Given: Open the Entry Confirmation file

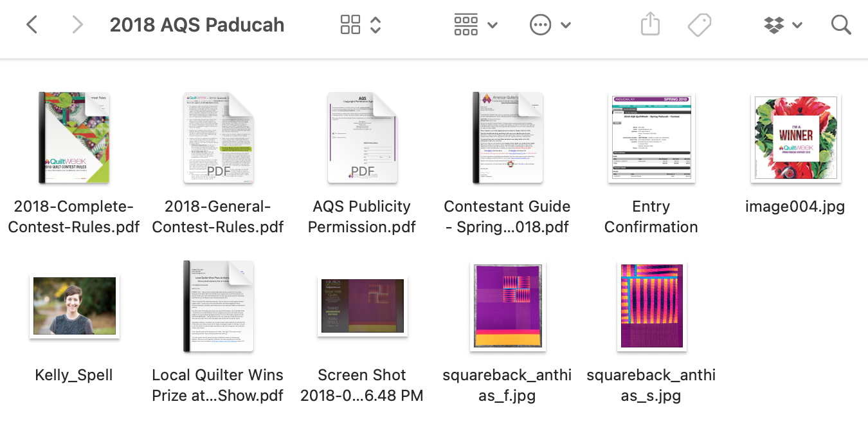Looking at the screenshot, I should click(x=651, y=137).
